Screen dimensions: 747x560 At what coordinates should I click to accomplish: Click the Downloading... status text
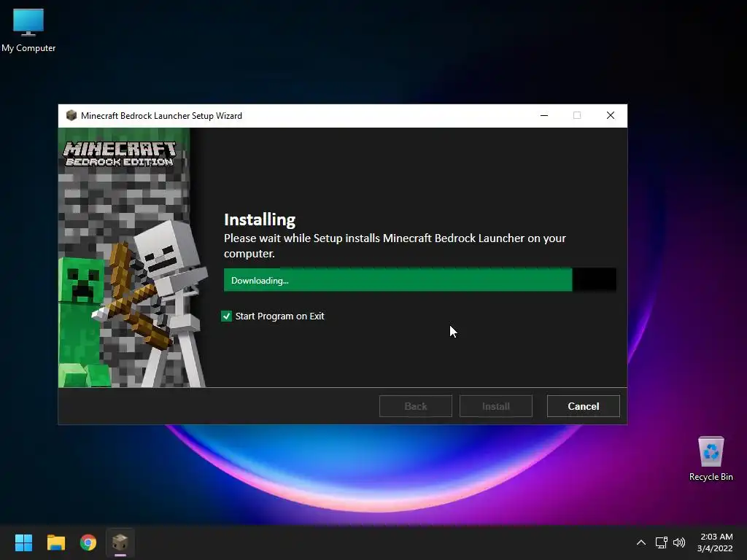[x=260, y=281]
